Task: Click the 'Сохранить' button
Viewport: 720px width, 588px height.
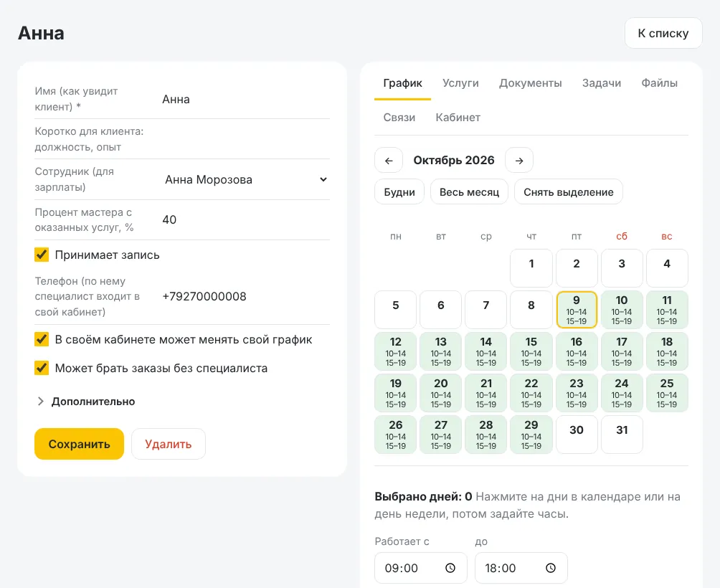Action: click(79, 444)
